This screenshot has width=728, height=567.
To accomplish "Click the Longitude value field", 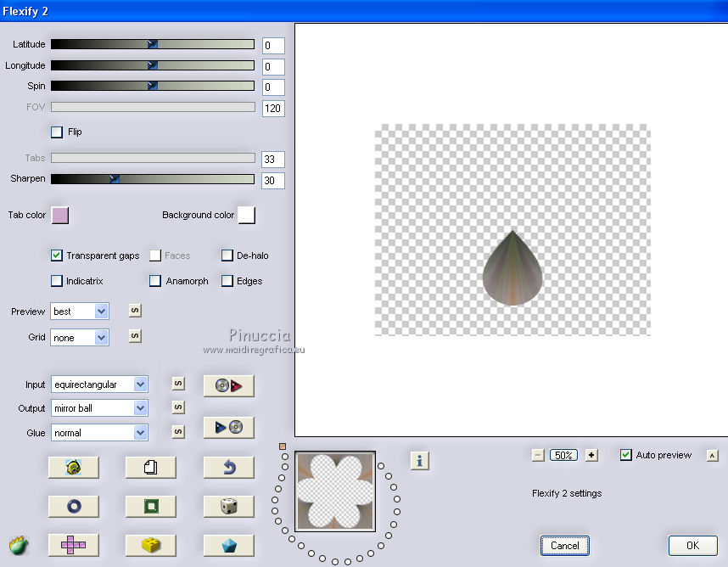I will (x=273, y=66).
